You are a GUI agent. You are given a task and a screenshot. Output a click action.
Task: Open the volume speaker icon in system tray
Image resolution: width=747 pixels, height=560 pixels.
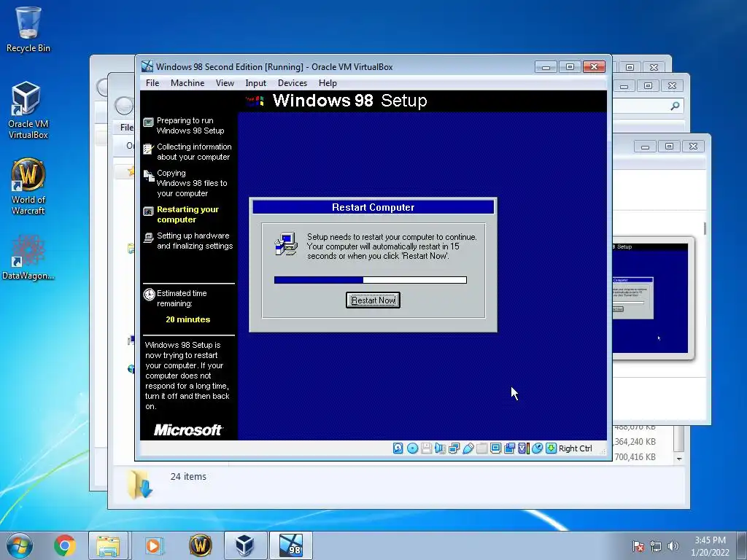pos(673,546)
